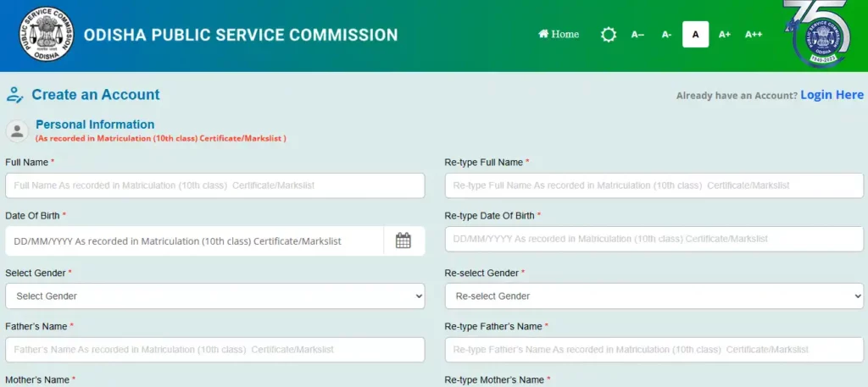Focus the Re-type Date Of Birth field
This screenshot has width=868, height=387.
tap(654, 239)
